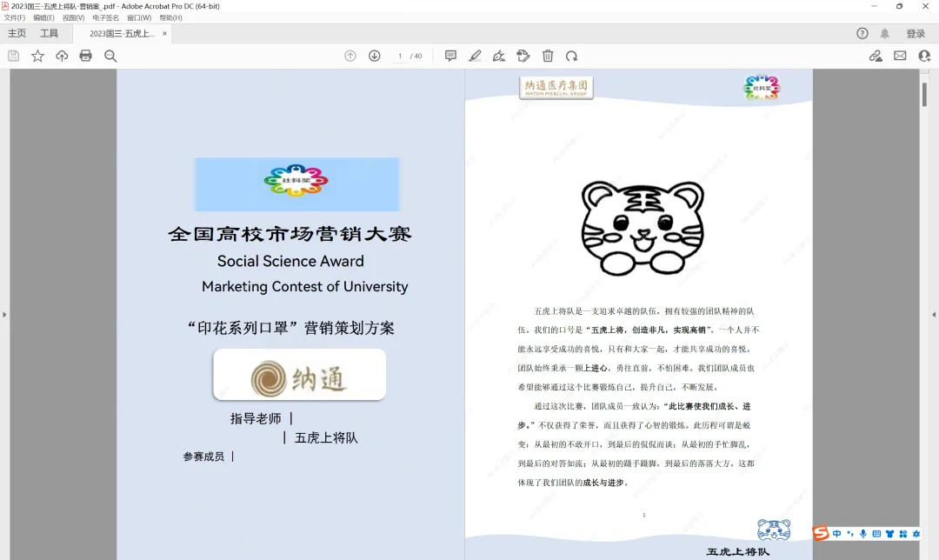Go to next page with down arrow
This screenshot has height=560, width=939.
tap(374, 56)
